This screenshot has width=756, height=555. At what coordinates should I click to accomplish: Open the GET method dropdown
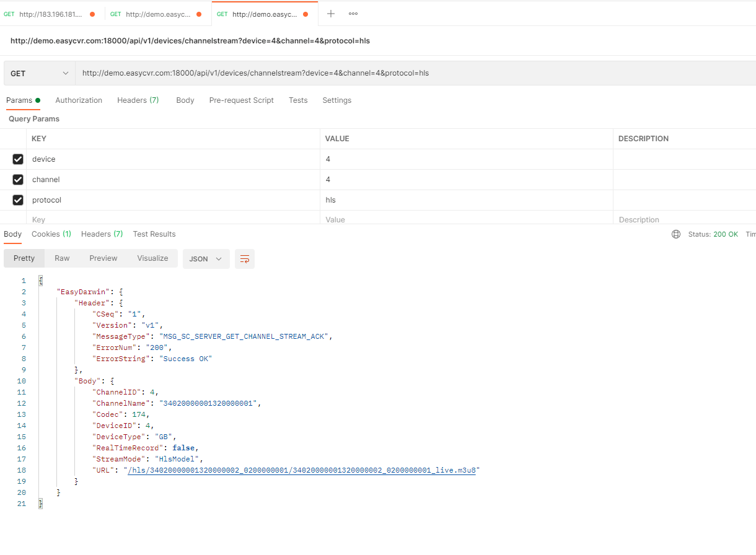[x=39, y=73]
